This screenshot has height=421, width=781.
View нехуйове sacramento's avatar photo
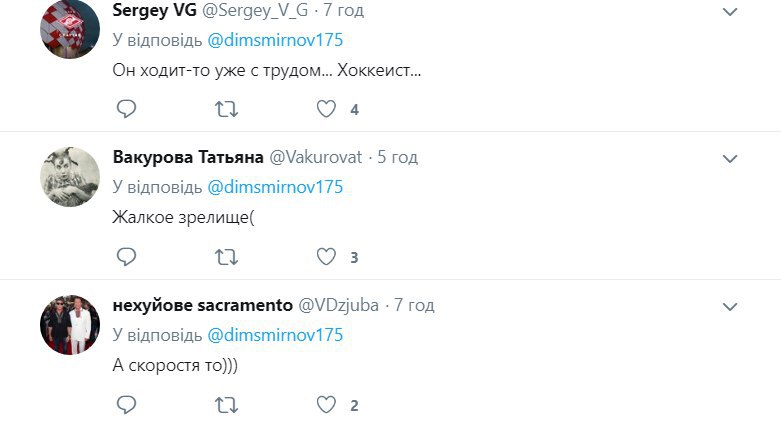[68, 324]
